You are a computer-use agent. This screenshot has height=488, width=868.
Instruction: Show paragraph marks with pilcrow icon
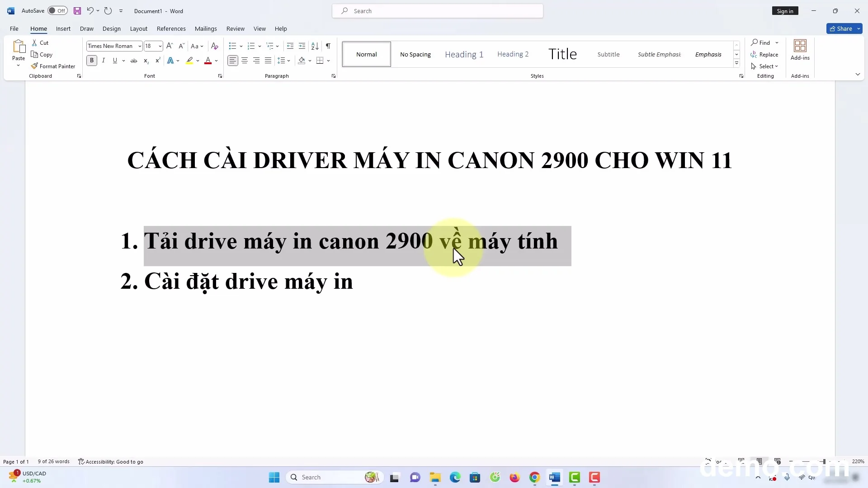(328, 46)
